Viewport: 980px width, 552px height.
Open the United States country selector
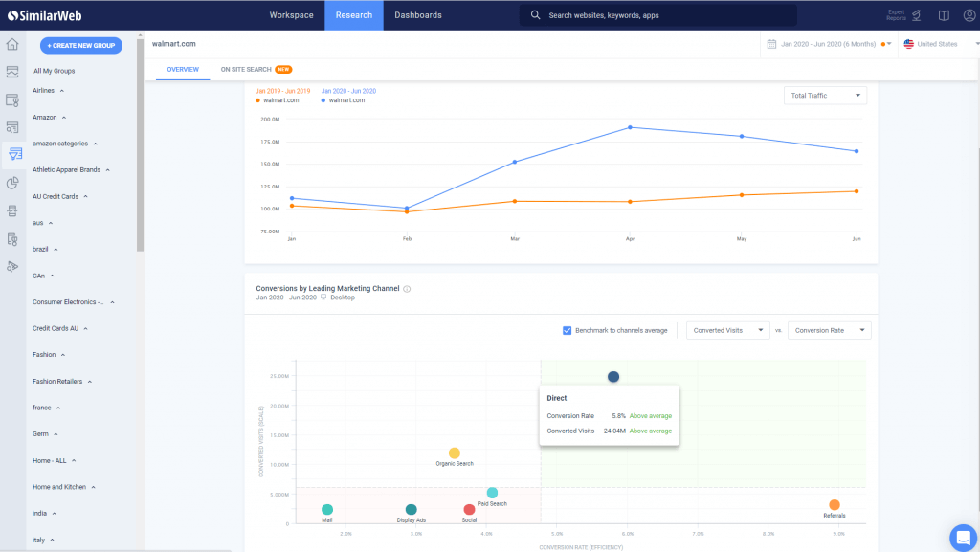[x=939, y=43]
